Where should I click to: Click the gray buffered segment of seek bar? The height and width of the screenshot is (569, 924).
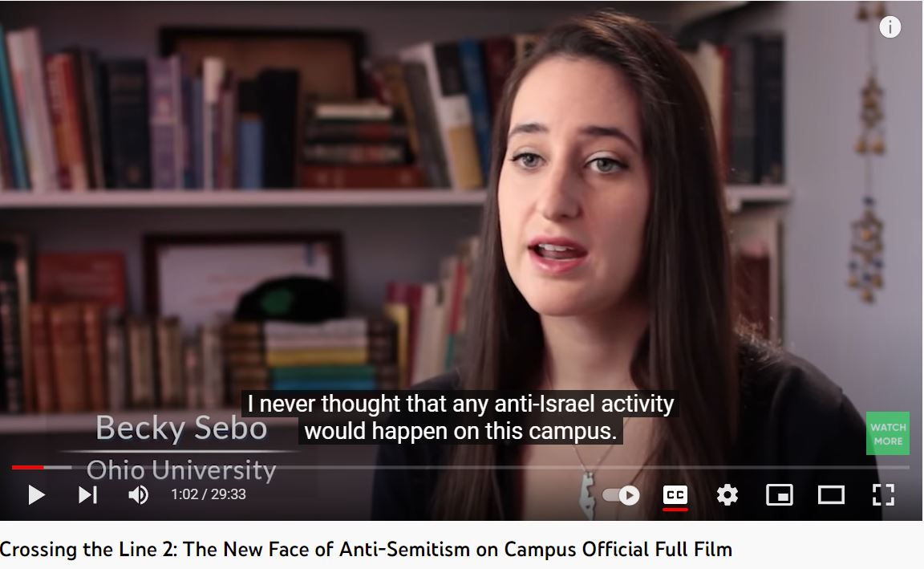coord(58,468)
